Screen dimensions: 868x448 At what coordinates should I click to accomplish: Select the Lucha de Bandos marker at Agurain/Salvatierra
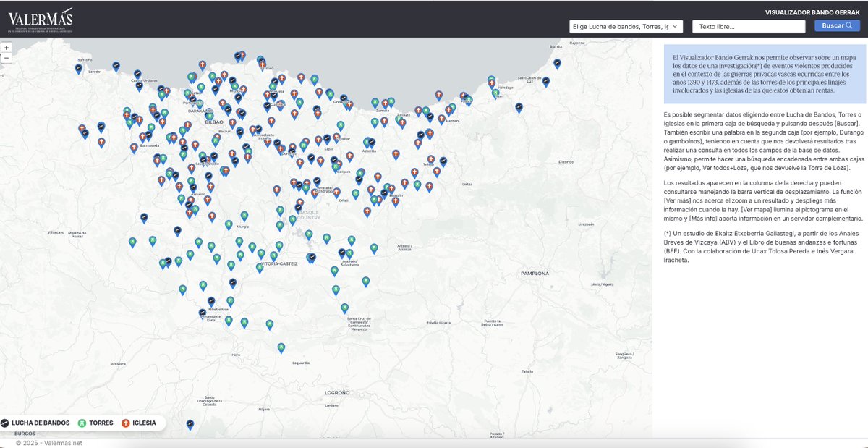coord(342,253)
